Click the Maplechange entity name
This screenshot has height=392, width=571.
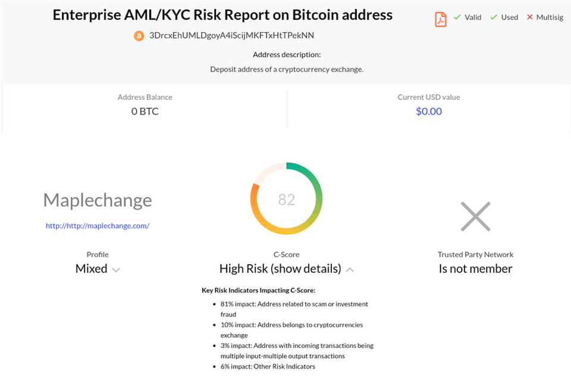98,200
